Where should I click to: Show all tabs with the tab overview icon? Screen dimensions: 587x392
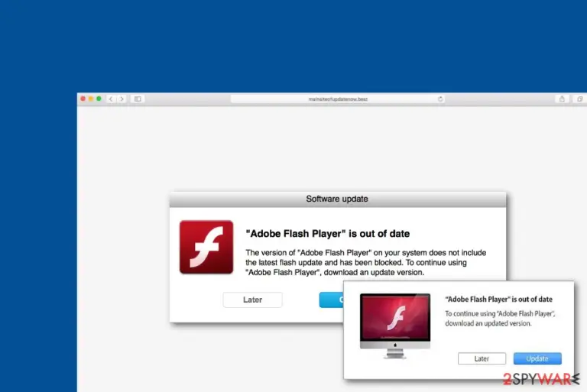[x=580, y=99]
